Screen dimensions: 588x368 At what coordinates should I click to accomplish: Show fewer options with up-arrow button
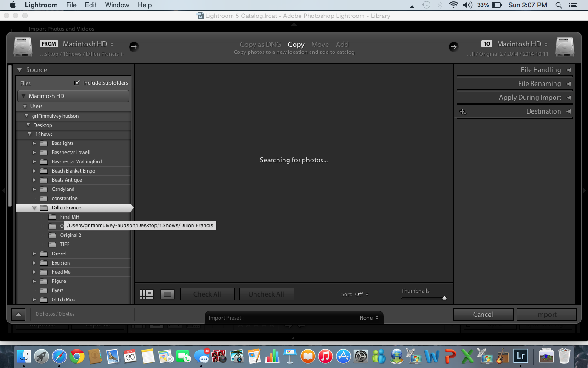18,314
